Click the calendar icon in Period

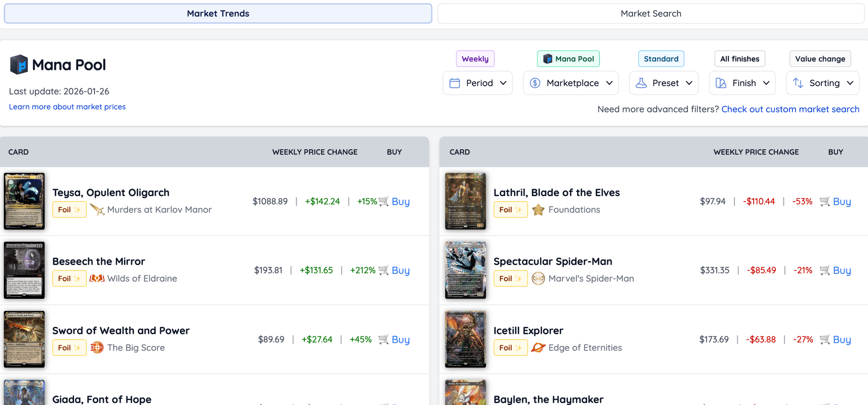point(455,83)
